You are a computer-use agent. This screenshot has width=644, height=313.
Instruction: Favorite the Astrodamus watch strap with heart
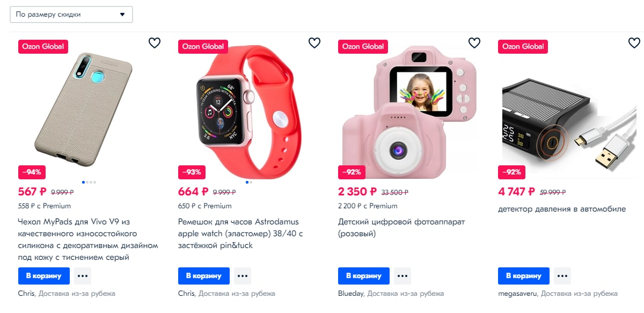(x=314, y=43)
